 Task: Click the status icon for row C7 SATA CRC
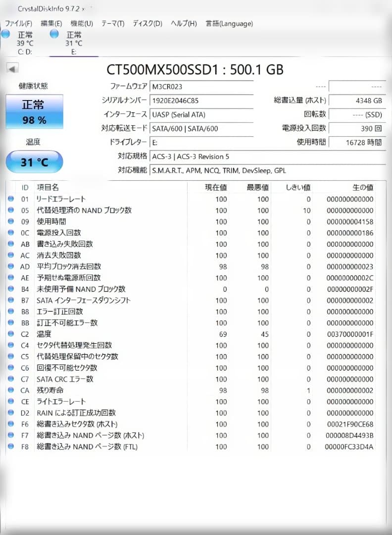tap(11, 379)
